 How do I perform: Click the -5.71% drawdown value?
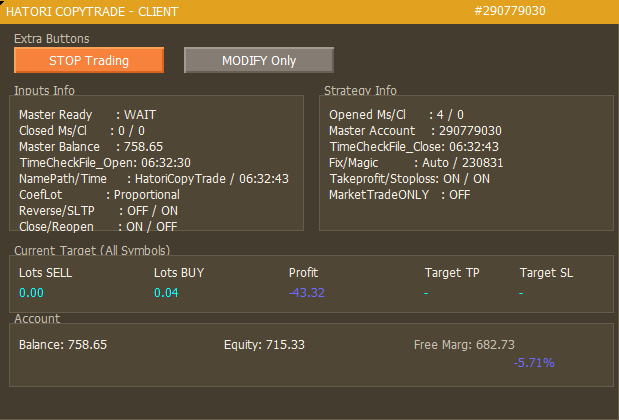tap(534, 363)
